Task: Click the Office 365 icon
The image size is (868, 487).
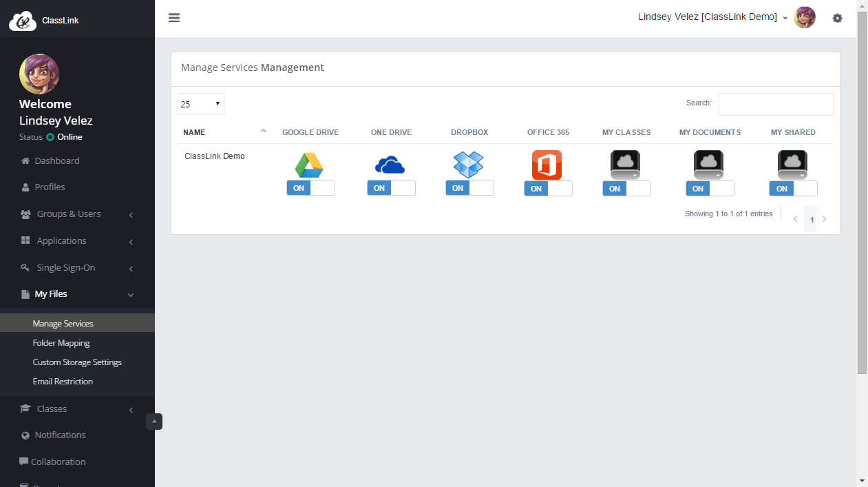Action: coord(547,165)
